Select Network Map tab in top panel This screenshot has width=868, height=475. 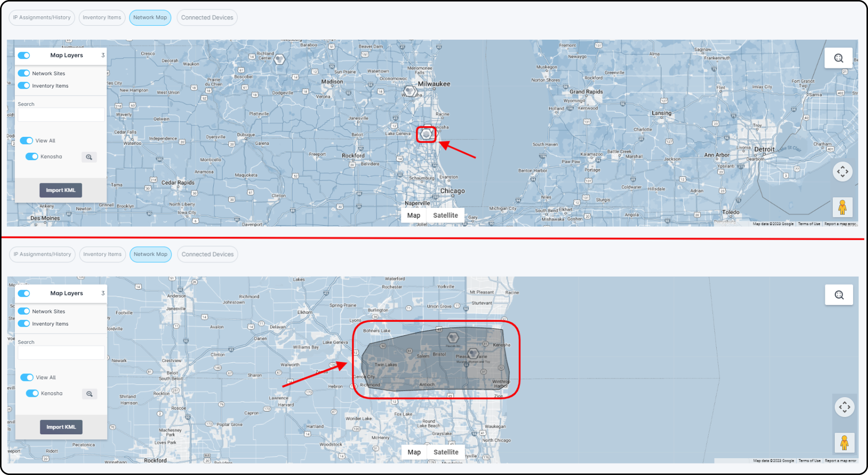(x=150, y=17)
